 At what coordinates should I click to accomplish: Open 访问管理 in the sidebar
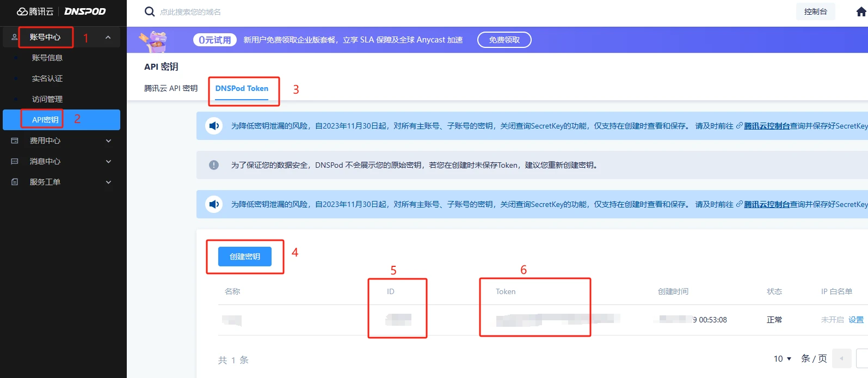coord(47,99)
